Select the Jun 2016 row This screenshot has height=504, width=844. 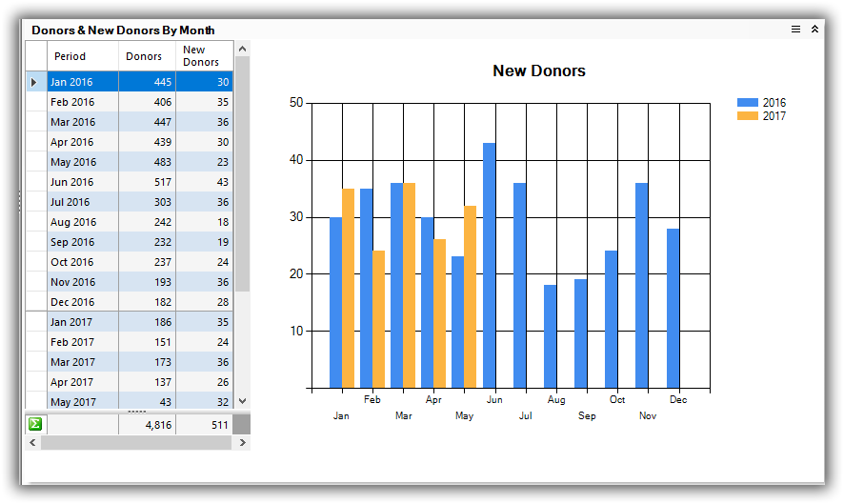pos(82,182)
